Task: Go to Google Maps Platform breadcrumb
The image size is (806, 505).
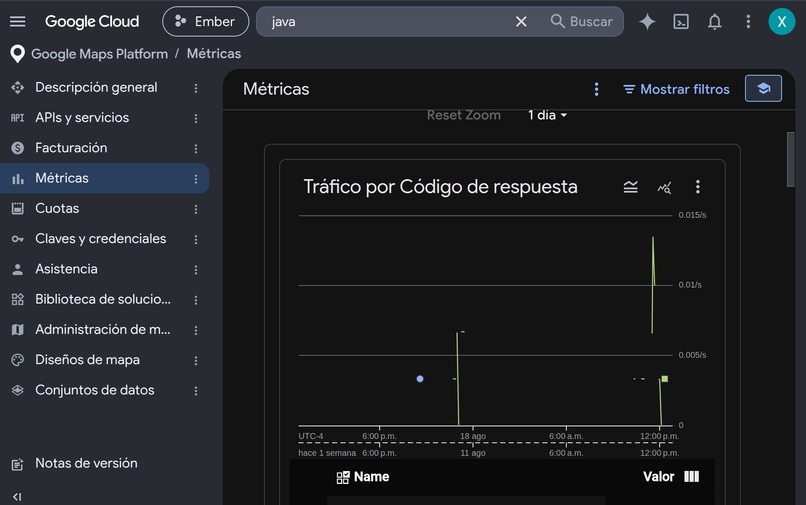Action: tap(99, 54)
